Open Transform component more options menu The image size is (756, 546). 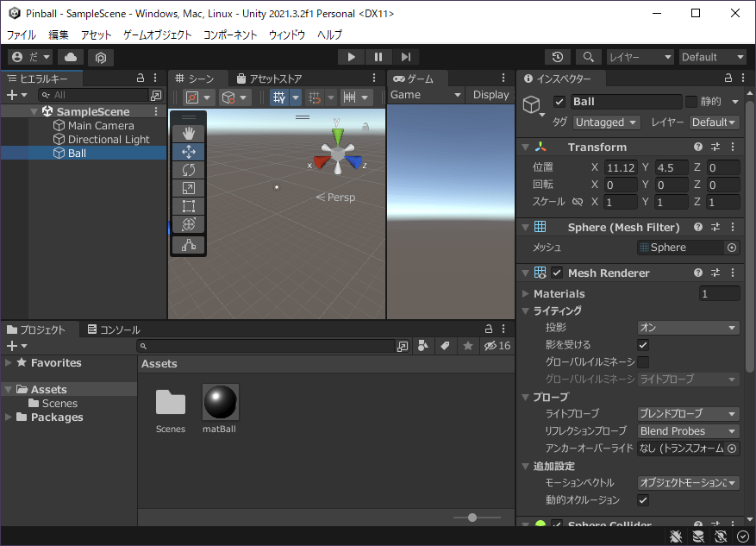(x=733, y=147)
